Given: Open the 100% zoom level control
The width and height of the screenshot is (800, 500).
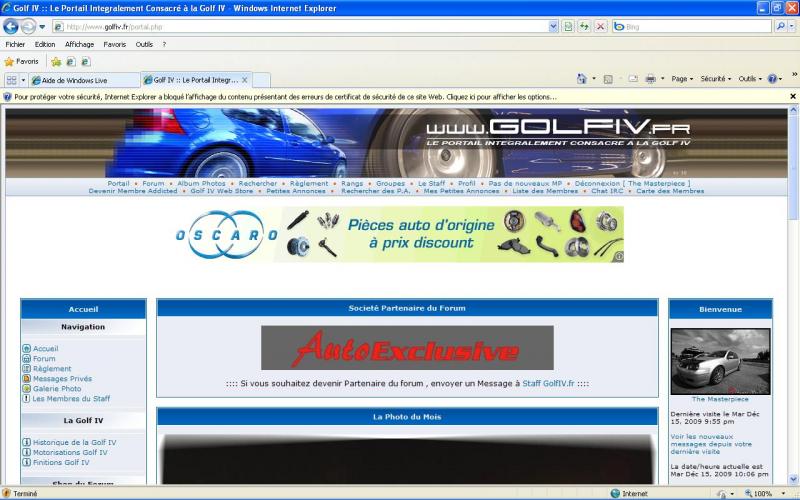Looking at the screenshot, I should pos(764,493).
